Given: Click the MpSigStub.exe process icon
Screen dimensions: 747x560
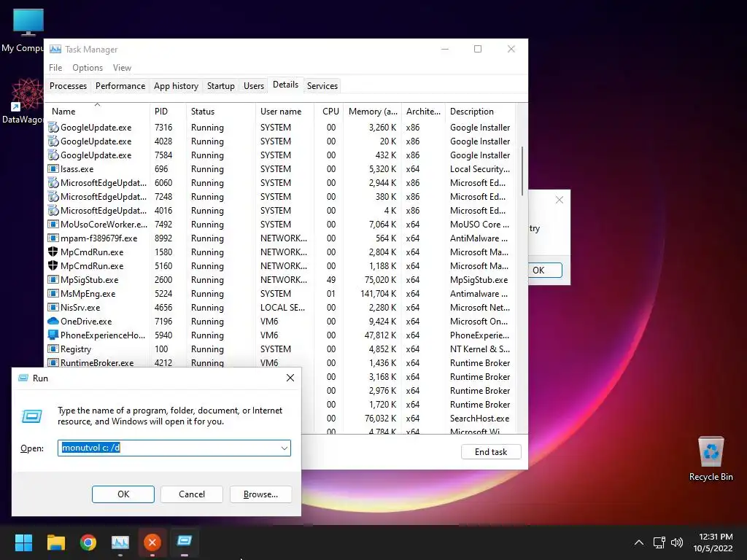Looking at the screenshot, I should pos(53,279).
